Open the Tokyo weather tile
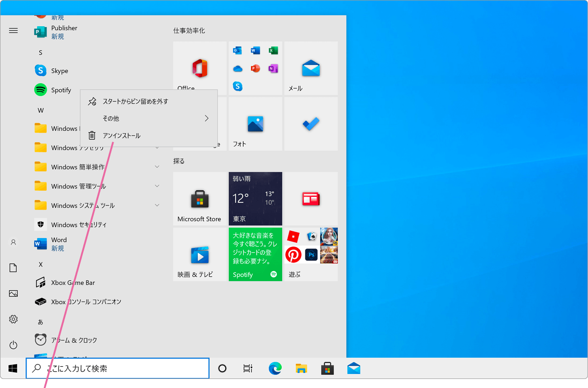Image resolution: width=588 pixels, height=388 pixels. 255,199
